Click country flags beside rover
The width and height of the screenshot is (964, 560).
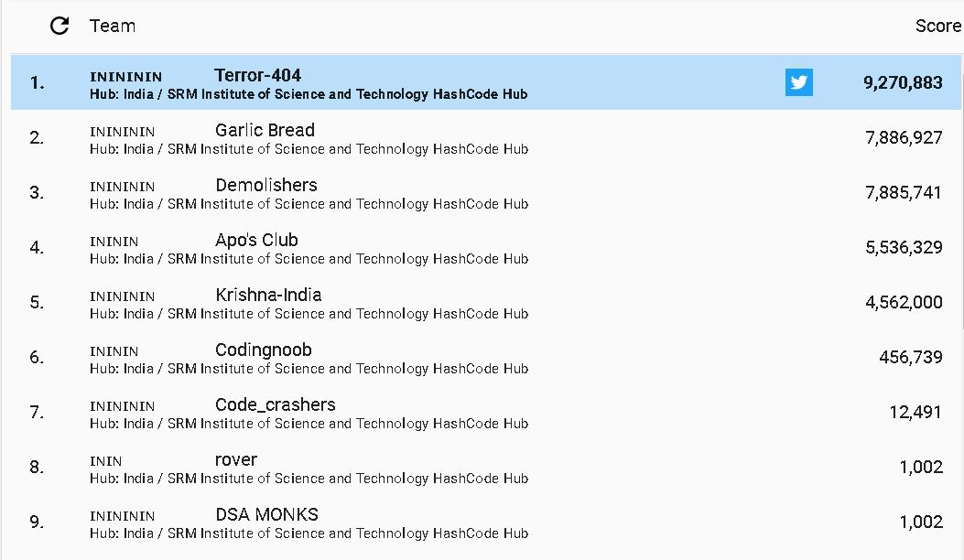(106, 461)
